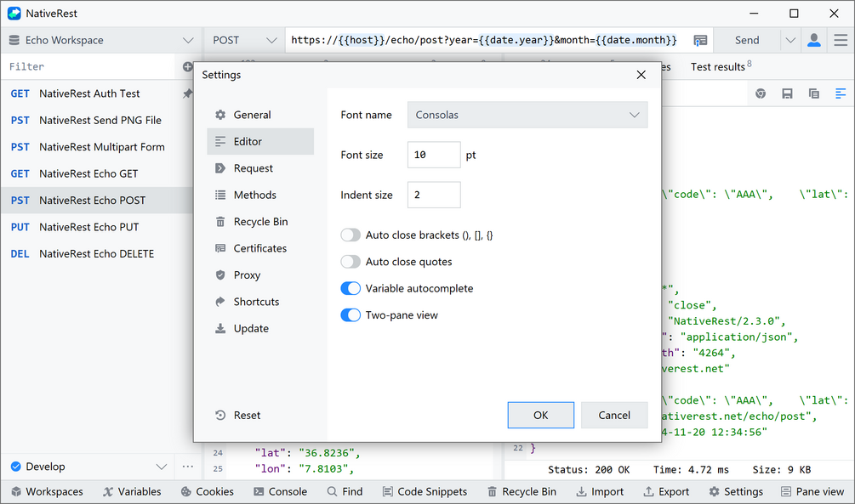This screenshot has height=504, width=855.
Task: Select NativeRest Send PNG File request
Action: coord(97,121)
